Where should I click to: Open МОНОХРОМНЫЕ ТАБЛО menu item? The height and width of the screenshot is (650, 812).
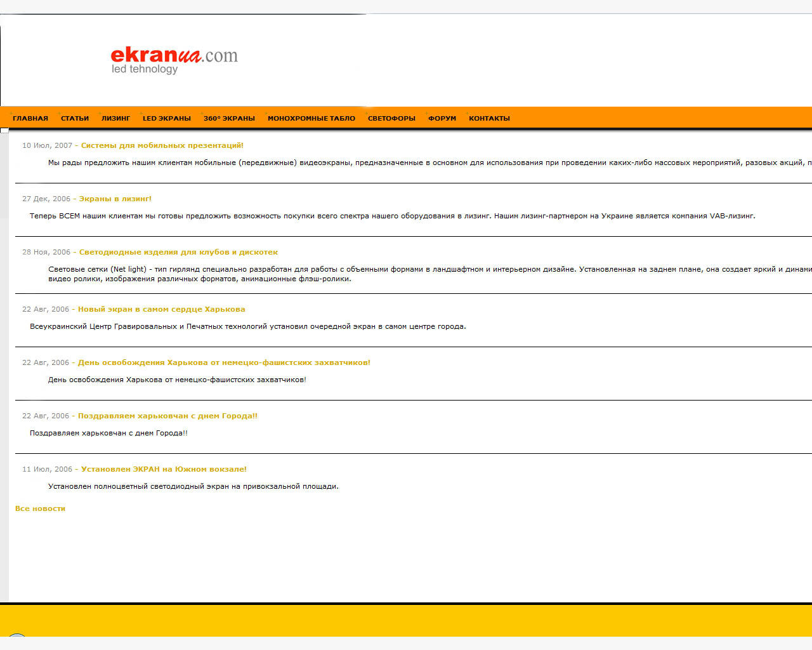click(311, 118)
